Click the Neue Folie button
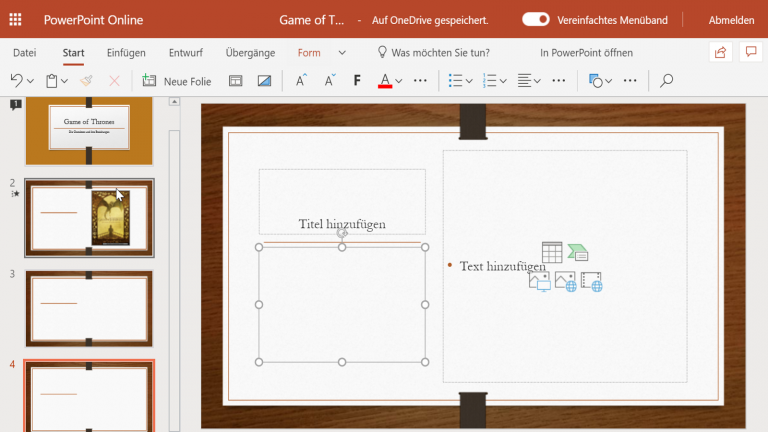Image resolution: width=768 pixels, height=432 pixels. [x=177, y=81]
